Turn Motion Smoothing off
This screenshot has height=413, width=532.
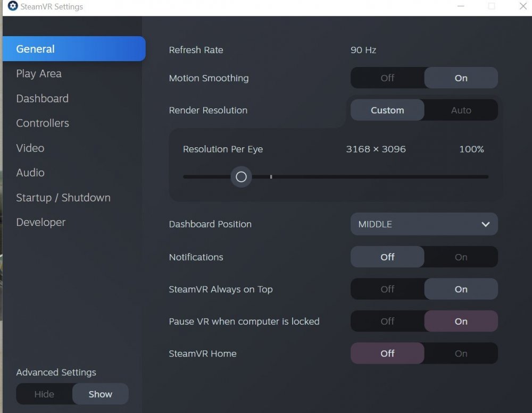(387, 78)
